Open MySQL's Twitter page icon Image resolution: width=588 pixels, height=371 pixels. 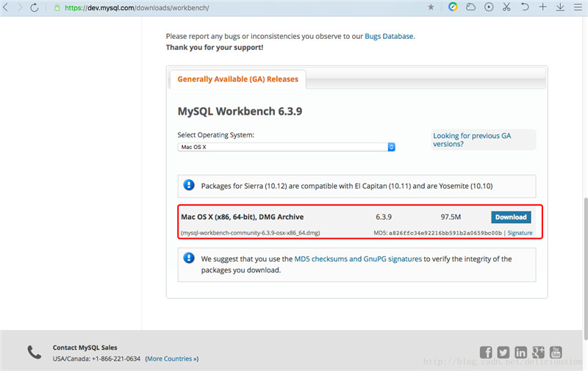point(503,353)
